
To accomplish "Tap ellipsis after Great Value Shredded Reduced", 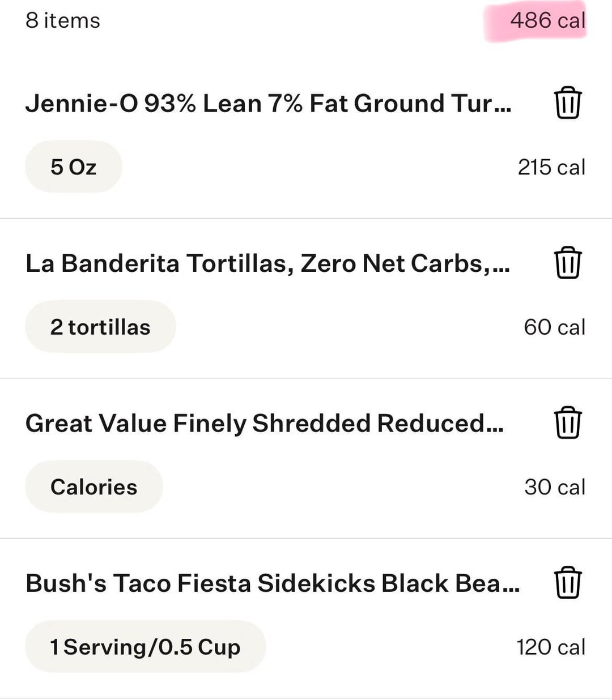I will point(495,429).
